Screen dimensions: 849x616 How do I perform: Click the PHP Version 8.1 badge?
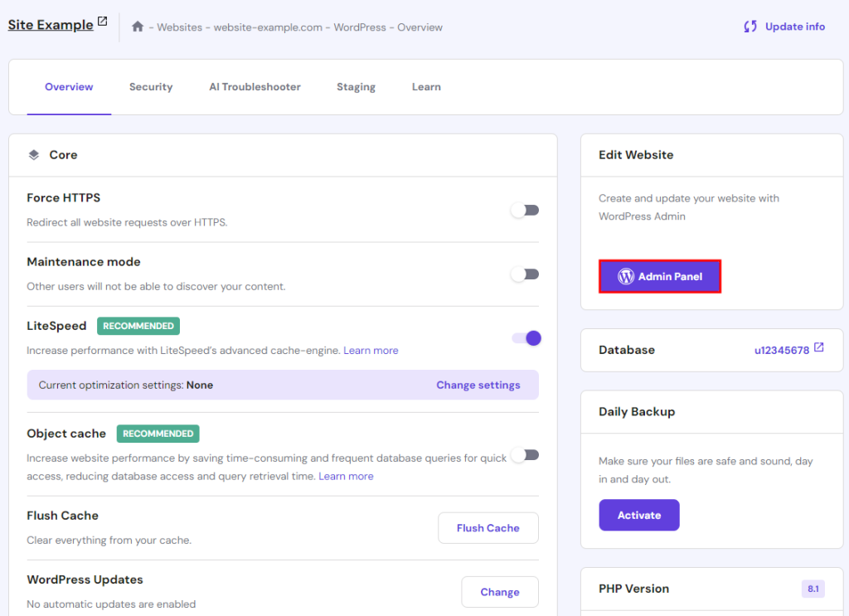pos(812,589)
